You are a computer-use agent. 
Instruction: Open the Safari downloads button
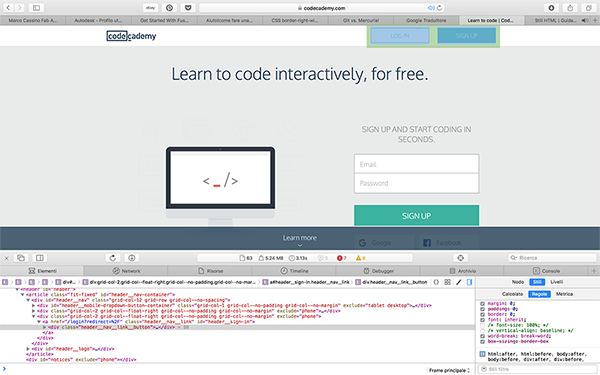(551, 8)
